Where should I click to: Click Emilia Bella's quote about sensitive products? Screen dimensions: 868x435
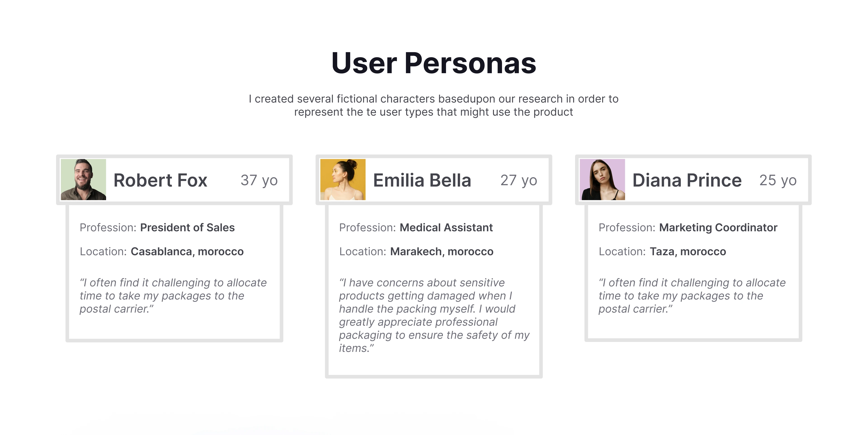pyautogui.click(x=434, y=315)
